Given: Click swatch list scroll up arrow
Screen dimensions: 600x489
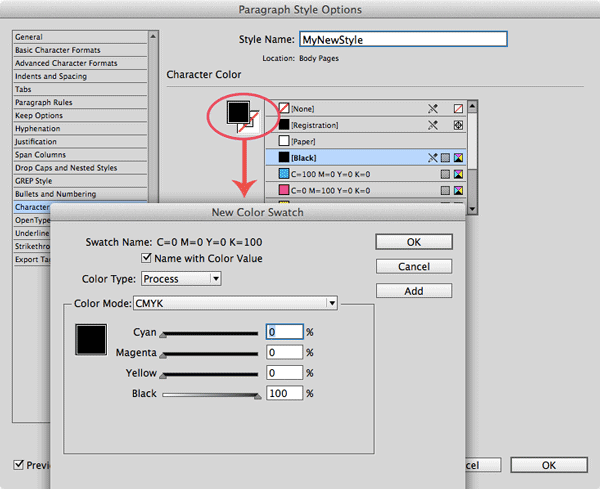Looking at the screenshot, I should click(472, 106).
